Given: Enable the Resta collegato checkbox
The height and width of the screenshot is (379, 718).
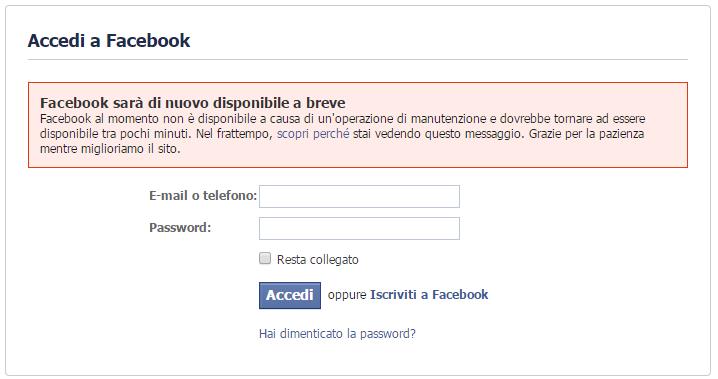Looking at the screenshot, I should tap(265, 259).
